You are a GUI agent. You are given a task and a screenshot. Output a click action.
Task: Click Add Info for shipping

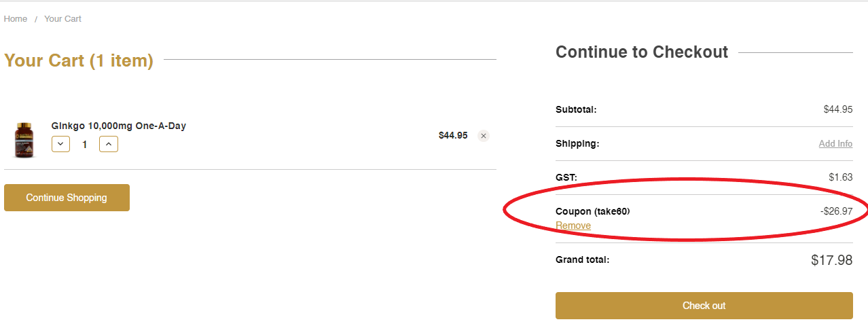point(835,144)
